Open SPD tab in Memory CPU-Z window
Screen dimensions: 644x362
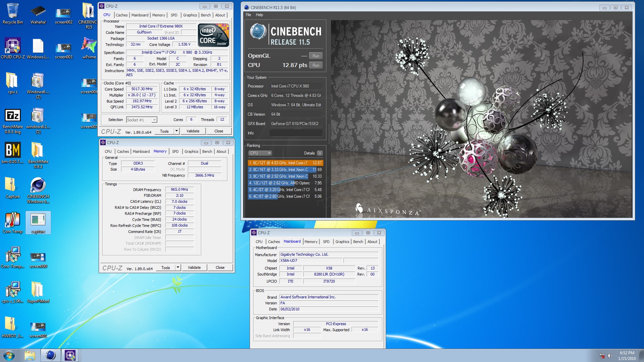pos(175,152)
